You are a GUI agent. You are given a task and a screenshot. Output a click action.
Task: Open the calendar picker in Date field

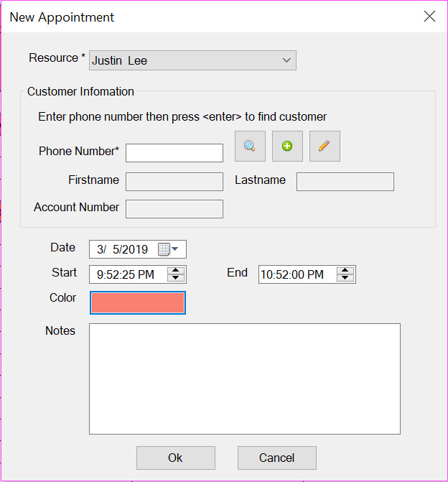[168, 249]
